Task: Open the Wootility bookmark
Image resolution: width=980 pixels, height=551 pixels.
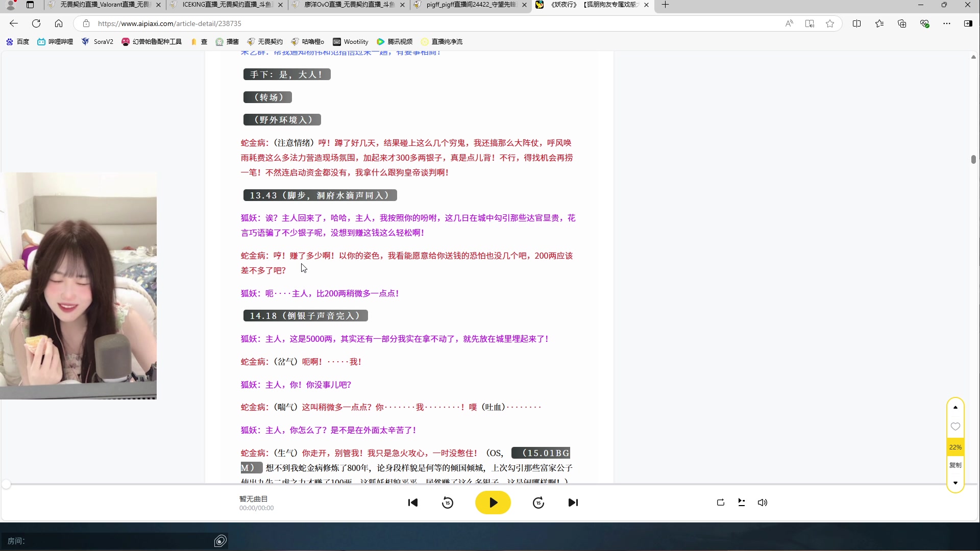Action: pyautogui.click(x=350, y=41)
